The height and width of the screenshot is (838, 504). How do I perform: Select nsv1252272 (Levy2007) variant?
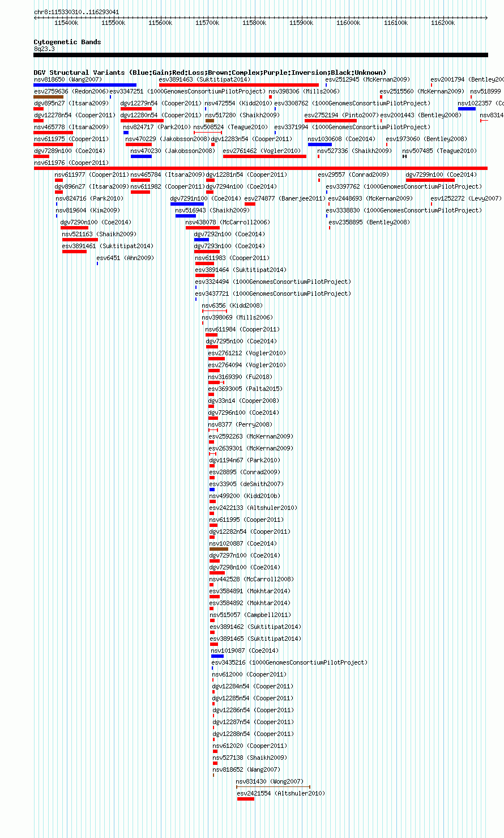coord(466,198)
